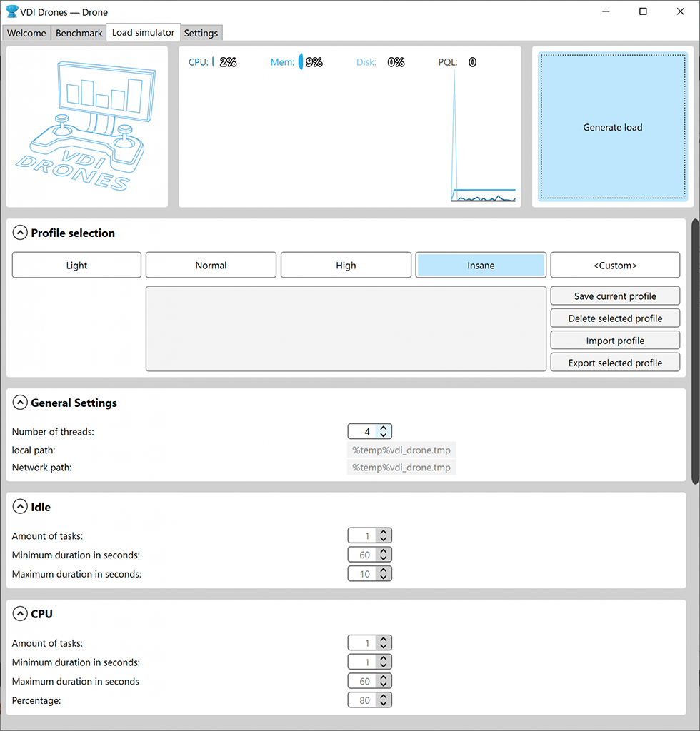Image resolution: width=700 pixels, height=731 pixels.
Task: Close the VDI Drones window
Action: pos(680,11)
